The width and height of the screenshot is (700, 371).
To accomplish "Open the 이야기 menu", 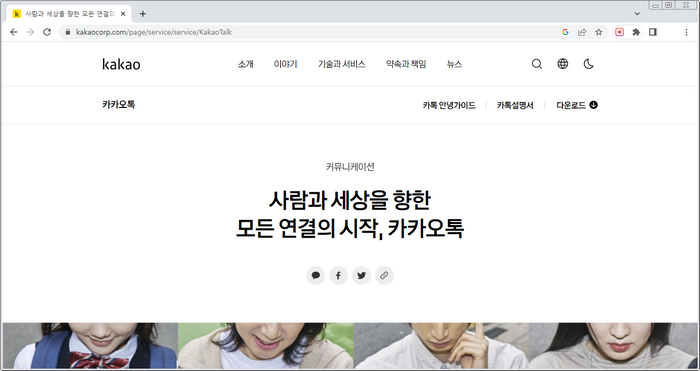I will (x=285, y=64).
